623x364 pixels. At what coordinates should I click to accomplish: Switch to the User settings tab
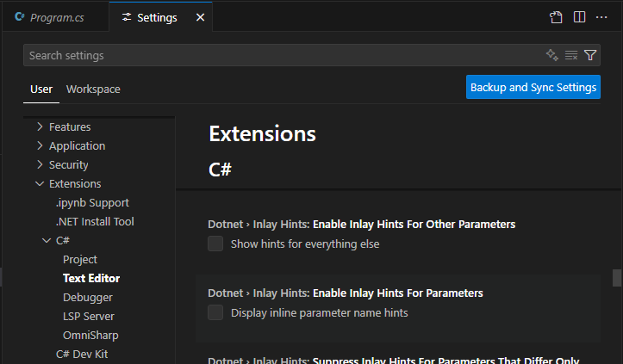click(41, 89)
